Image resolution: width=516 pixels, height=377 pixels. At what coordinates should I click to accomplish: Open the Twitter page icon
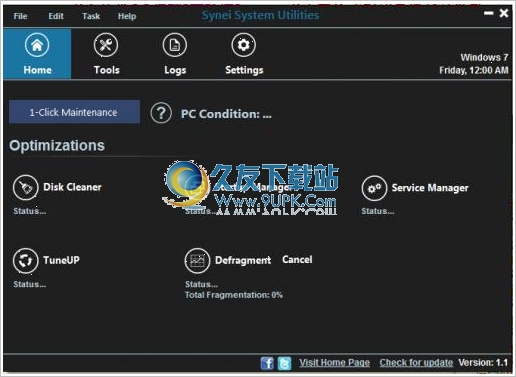285,363
